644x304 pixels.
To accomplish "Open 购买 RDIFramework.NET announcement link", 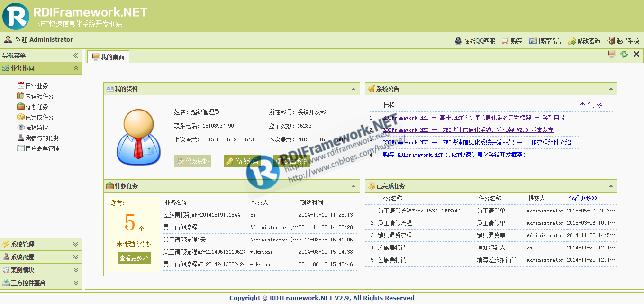I will click(455, 155).
